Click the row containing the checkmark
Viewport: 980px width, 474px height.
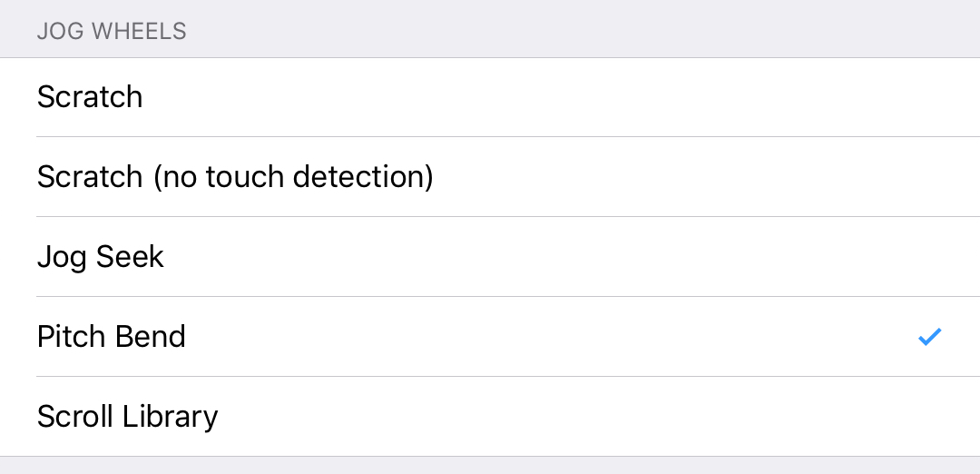(x=490, y=336)
